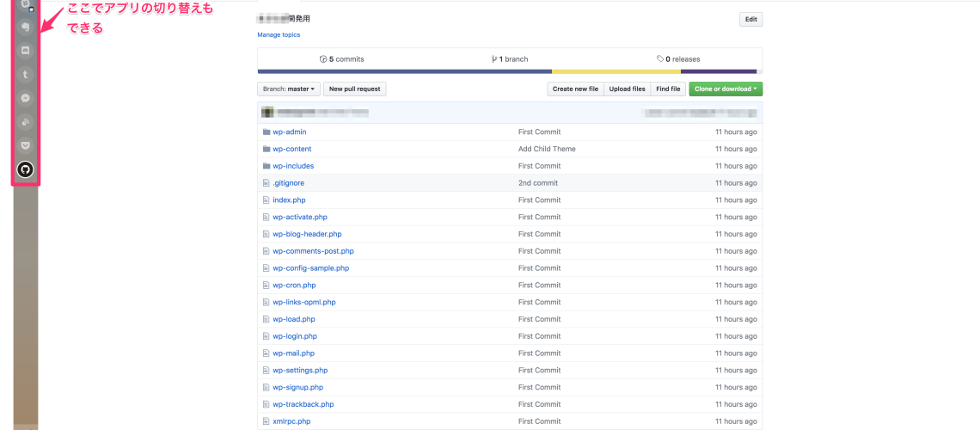Click the Upload files button

(627, 89)
